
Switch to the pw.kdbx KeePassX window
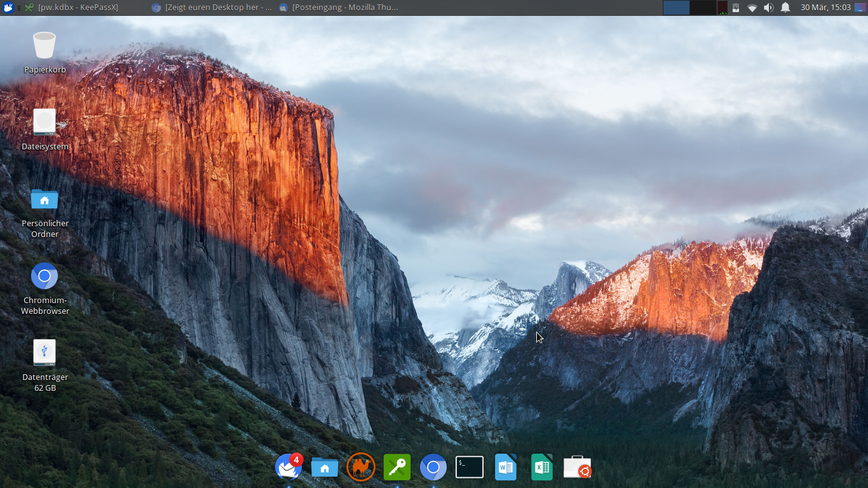71,8
